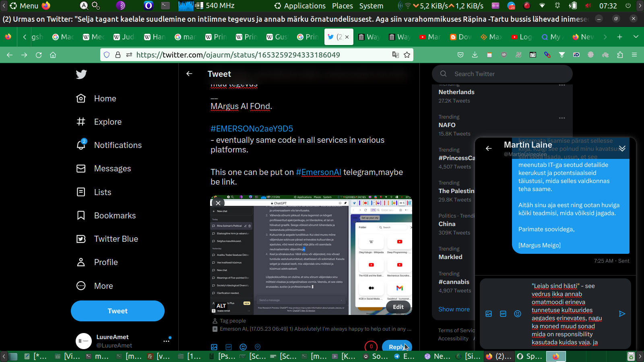Image resolution: width=644 pixels, height=362 pixels.
Task: Open emoji picker for the reply
Action: [243, 347]
